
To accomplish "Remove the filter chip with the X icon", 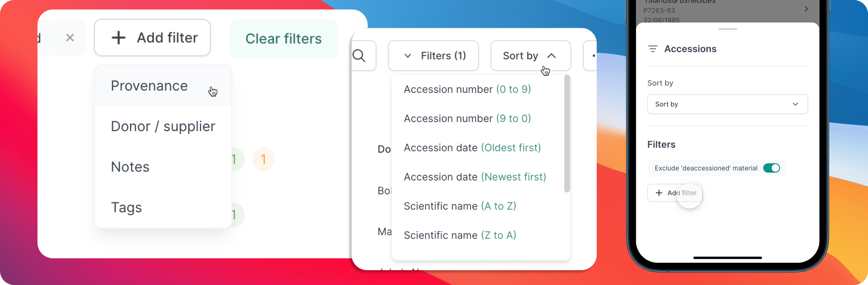I will click(70, 38).
